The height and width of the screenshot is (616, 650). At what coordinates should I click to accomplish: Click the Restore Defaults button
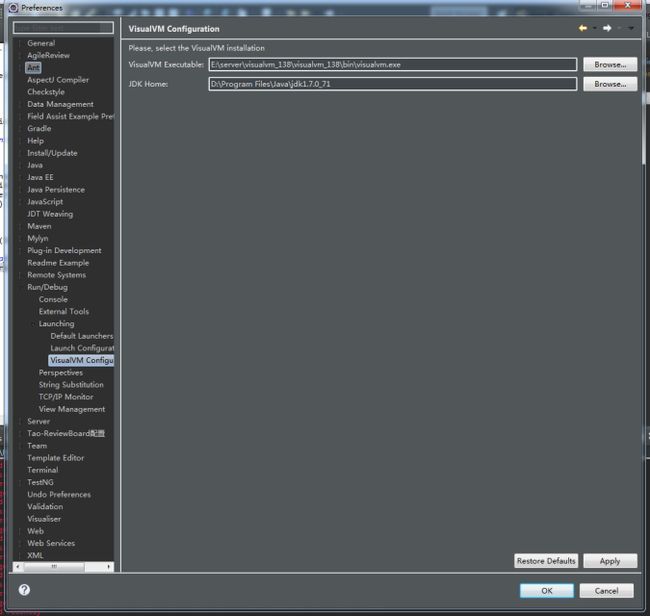[546, 560]
